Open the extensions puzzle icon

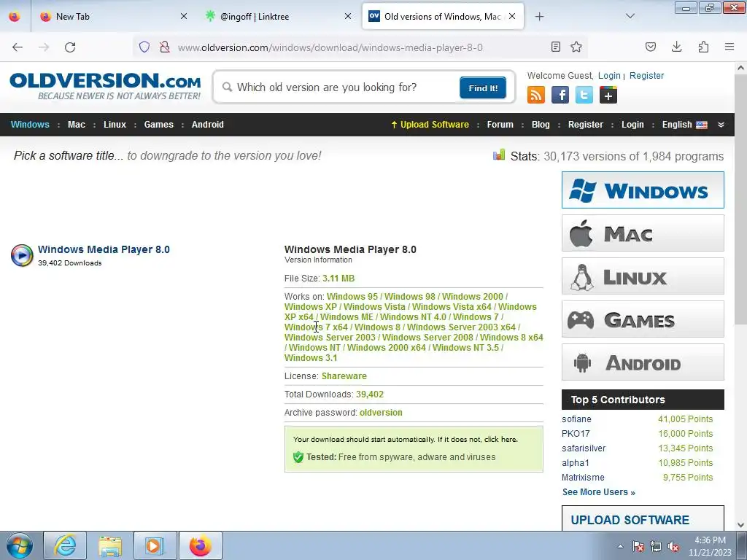(x=703, y=47)
